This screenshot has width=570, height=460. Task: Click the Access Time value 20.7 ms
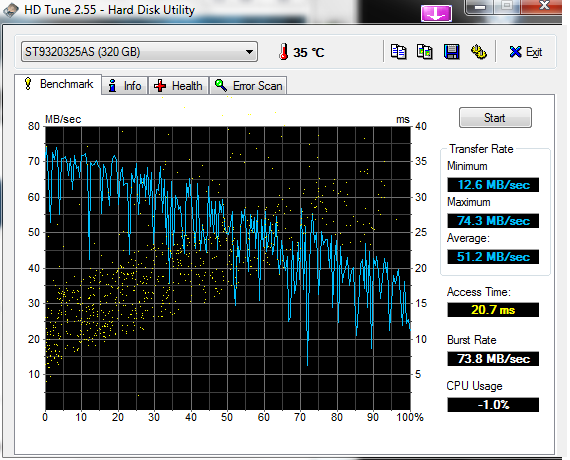(x=493, y=310)
